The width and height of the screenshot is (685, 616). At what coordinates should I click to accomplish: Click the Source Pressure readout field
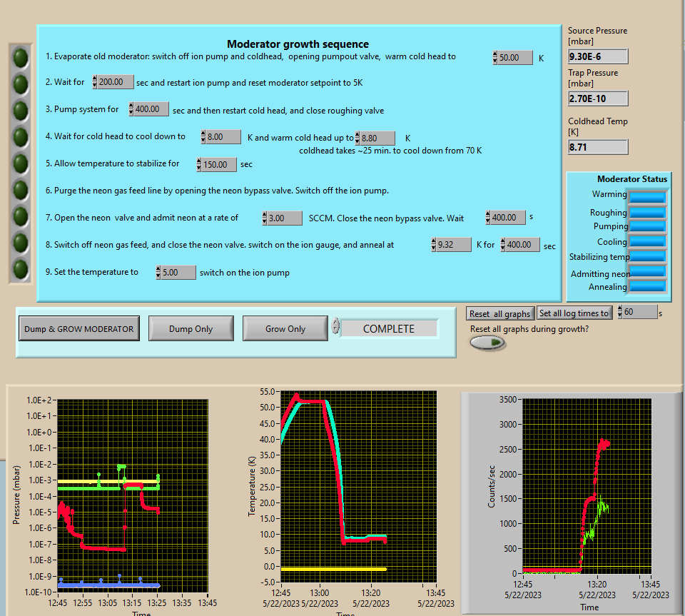tap(598, 56)
